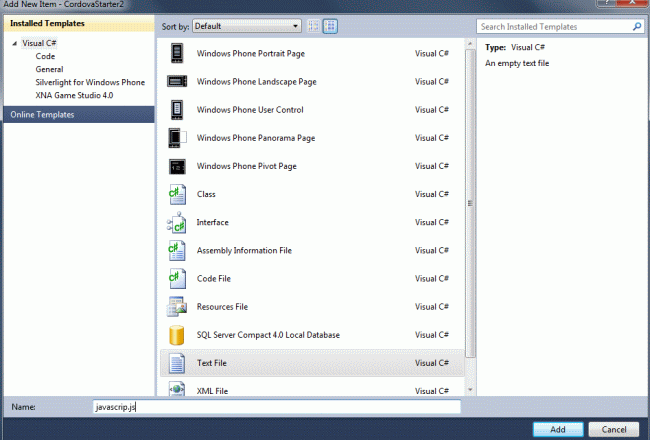Select 'SQL Server Compact 4.0 Local Database' label

tap(268, 335)
